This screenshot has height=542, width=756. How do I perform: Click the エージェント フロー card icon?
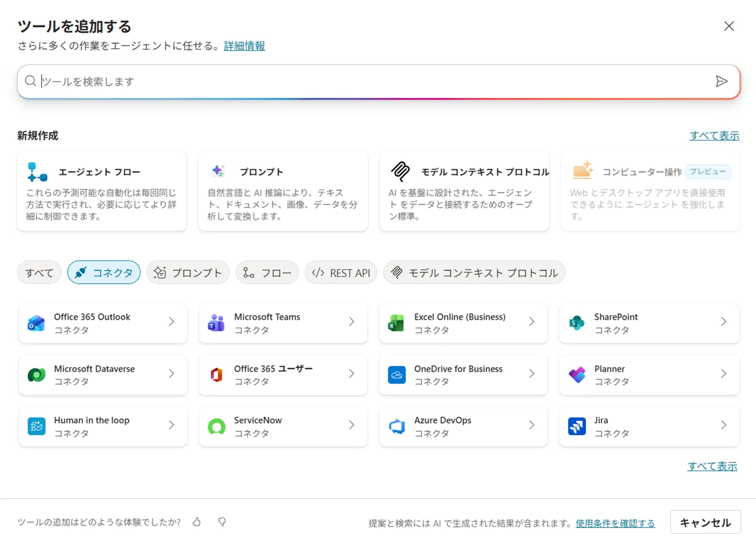pos(37,172)
